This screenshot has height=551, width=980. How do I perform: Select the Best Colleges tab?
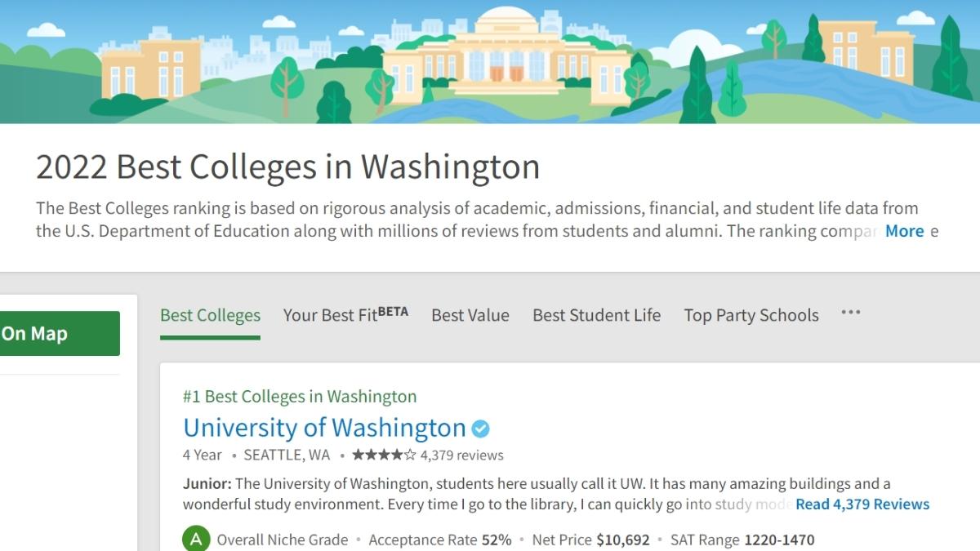[209, 314]
